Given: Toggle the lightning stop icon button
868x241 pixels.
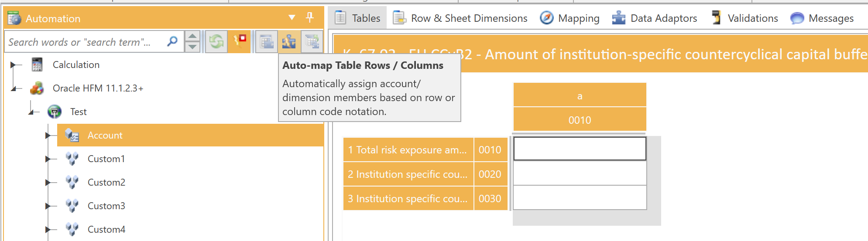Looking at the screenshot, I should click(x=239, y=42).
